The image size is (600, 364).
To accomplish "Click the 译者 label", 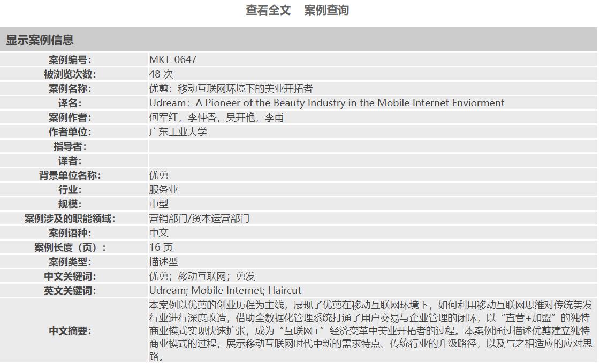I will [x=70, y=161].
